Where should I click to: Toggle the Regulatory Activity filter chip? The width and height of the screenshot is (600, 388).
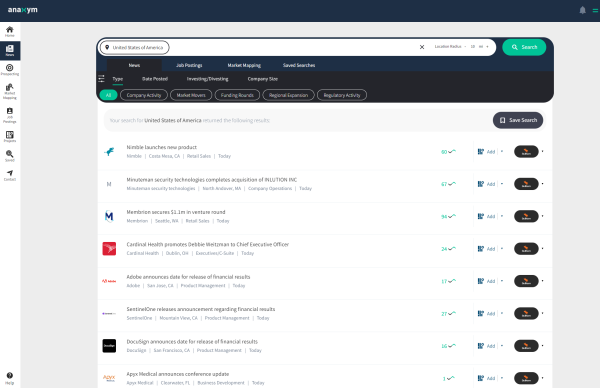tap(342, 95)
